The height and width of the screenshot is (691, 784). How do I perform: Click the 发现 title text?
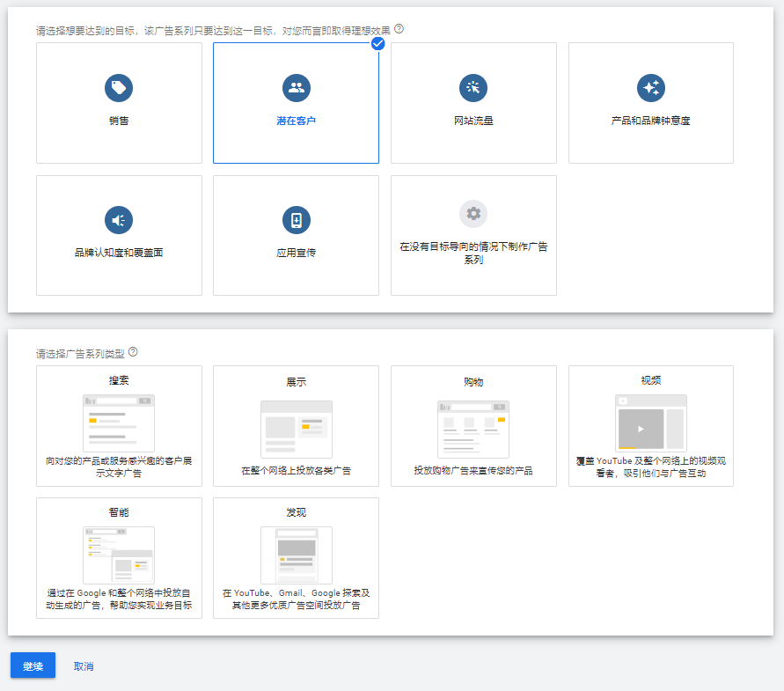click(x=296, y=512)
